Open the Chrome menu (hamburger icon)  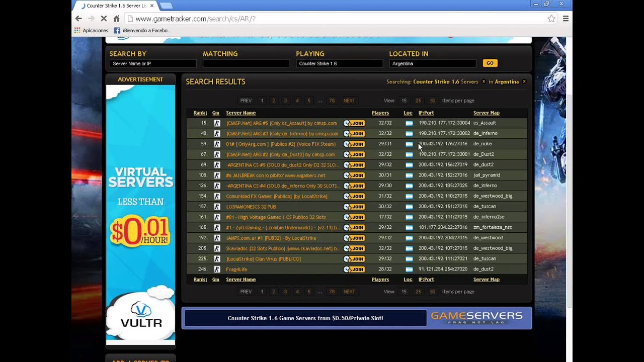click(566, 19)
